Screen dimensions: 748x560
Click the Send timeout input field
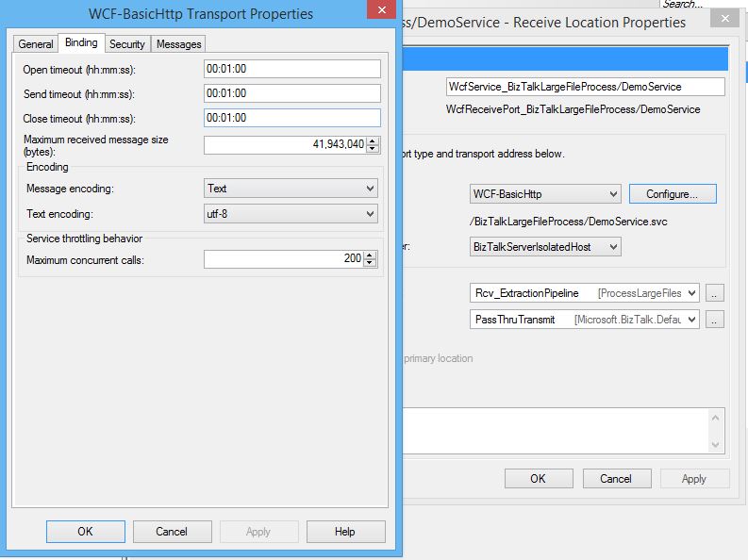(292, 93)
